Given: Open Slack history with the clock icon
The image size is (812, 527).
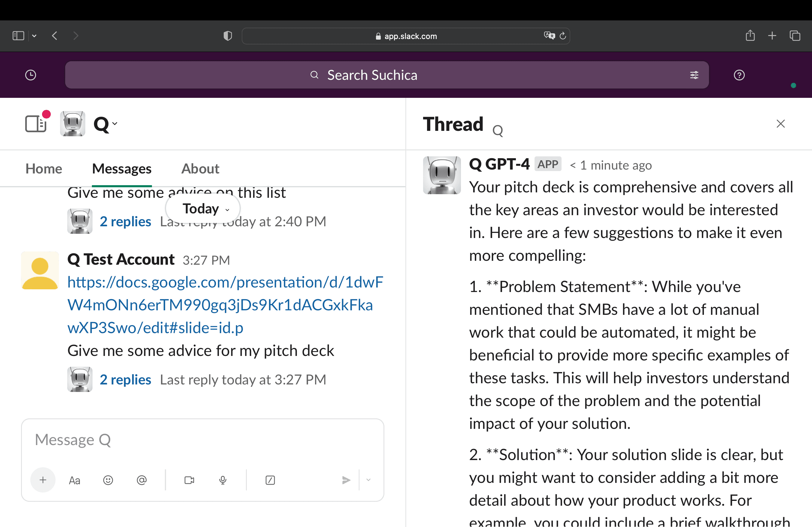Looking at the screenshot, I should (x=30, y=75).
